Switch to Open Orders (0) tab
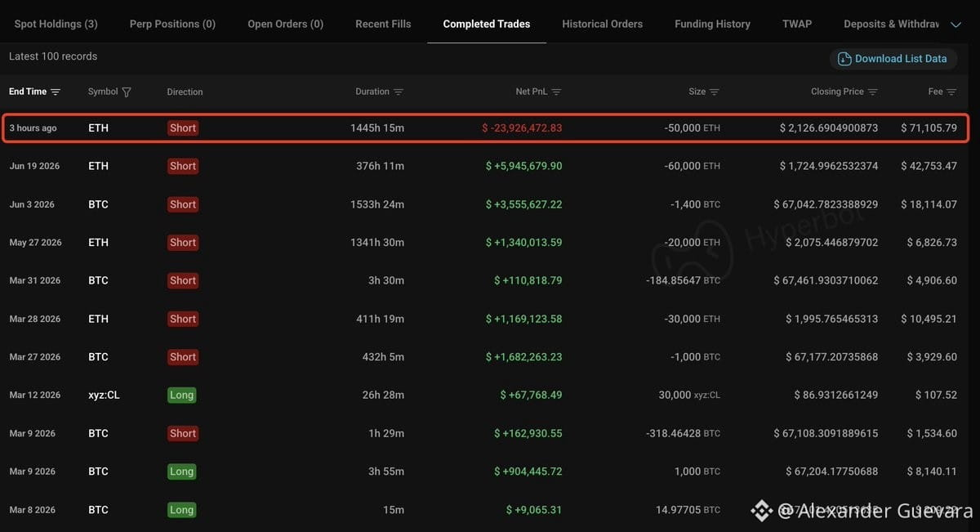Image resolution: width=980 pixels, height=532 pixels. click(286, 24)
